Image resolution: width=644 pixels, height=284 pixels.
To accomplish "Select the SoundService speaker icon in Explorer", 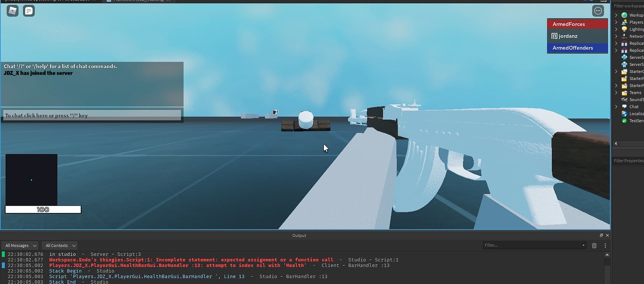I will [625, 99].
